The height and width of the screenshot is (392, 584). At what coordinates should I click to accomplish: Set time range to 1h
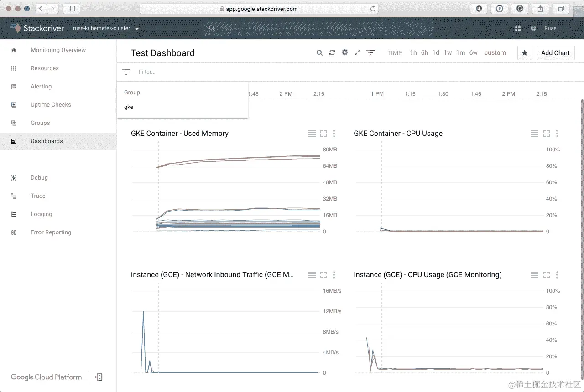(x=413, y=53)
